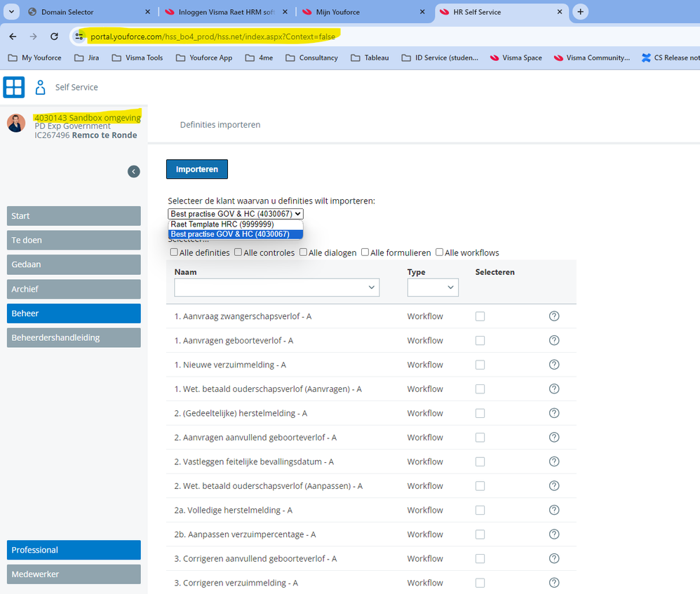The height and width of the screenshot is (594, 700).
Task: Click the address bar URL field
Action: [x=213, y=36]
